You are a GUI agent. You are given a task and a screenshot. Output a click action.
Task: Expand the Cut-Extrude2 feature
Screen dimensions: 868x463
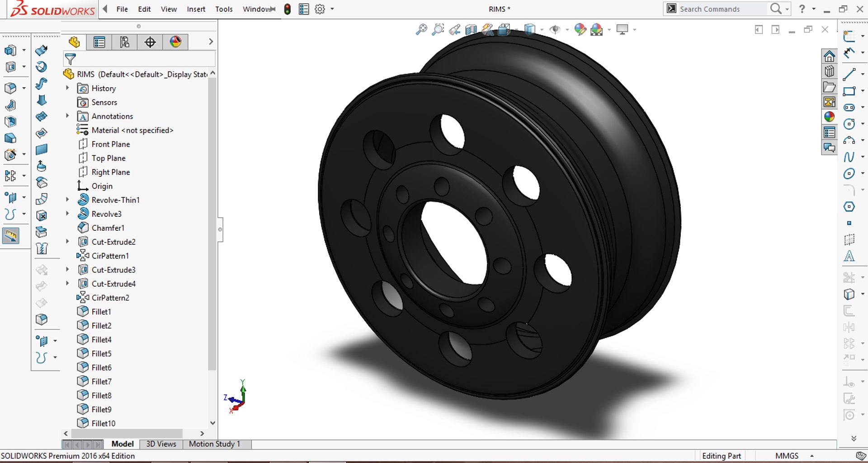(67, 242)
